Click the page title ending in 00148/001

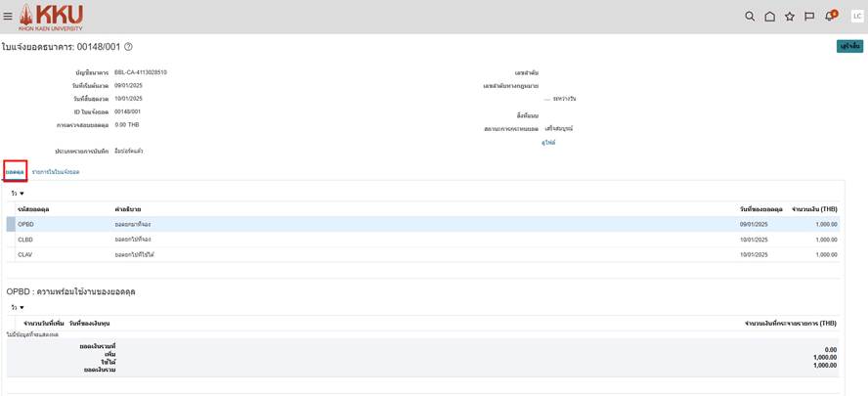61,47
